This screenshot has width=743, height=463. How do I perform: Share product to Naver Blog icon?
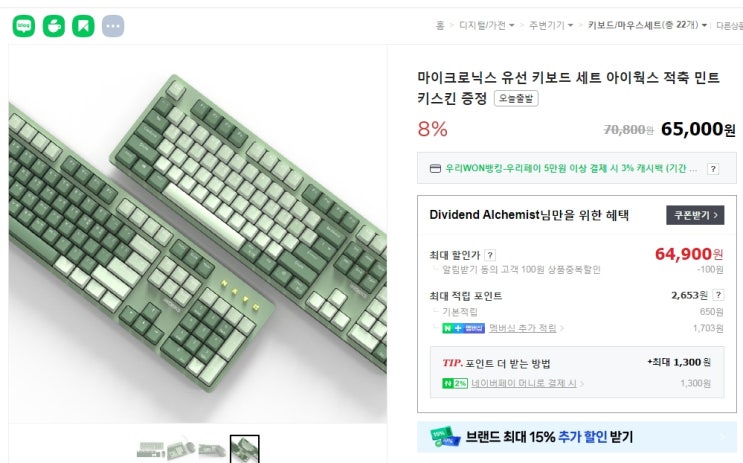coord(24,26)
